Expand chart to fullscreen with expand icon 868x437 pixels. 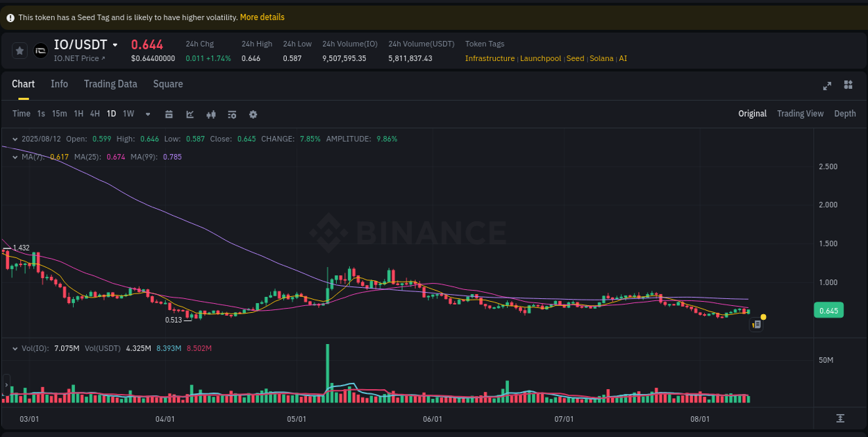pyautogui.click(x=826, y=85)
